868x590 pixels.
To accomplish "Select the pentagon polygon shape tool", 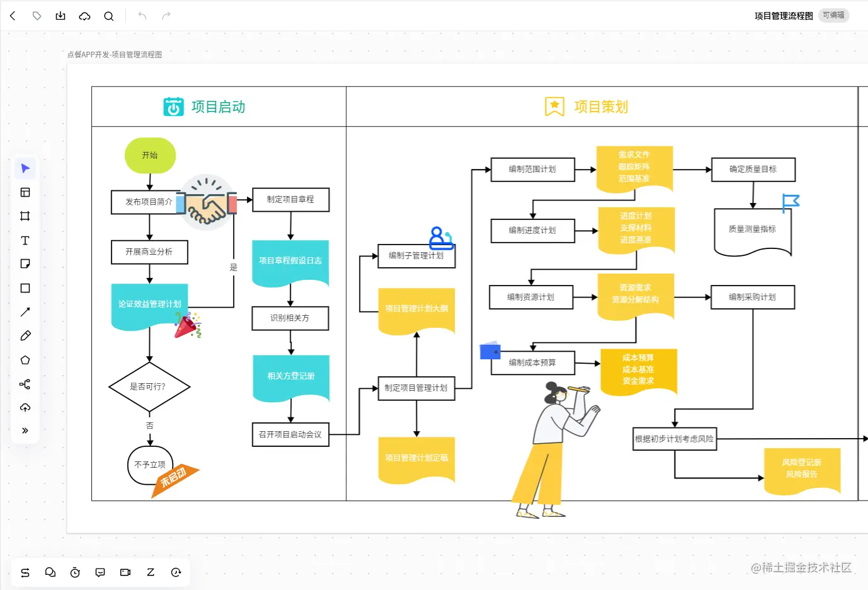I will click(25, 360).
